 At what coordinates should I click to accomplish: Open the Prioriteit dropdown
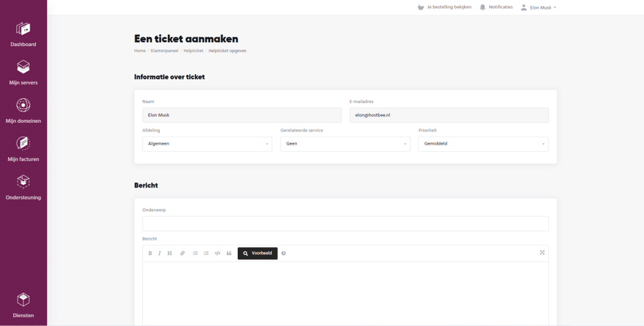(483, 143)
